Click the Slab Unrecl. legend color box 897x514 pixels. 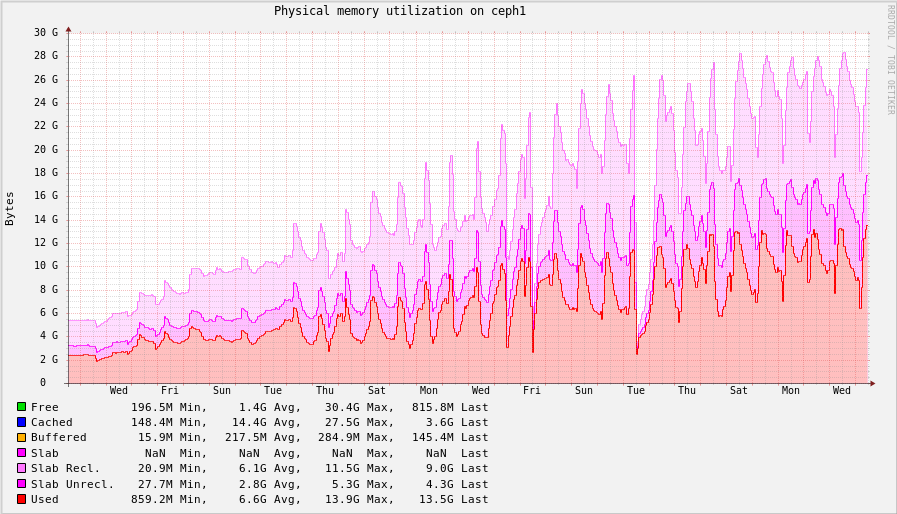pos(21,483)
